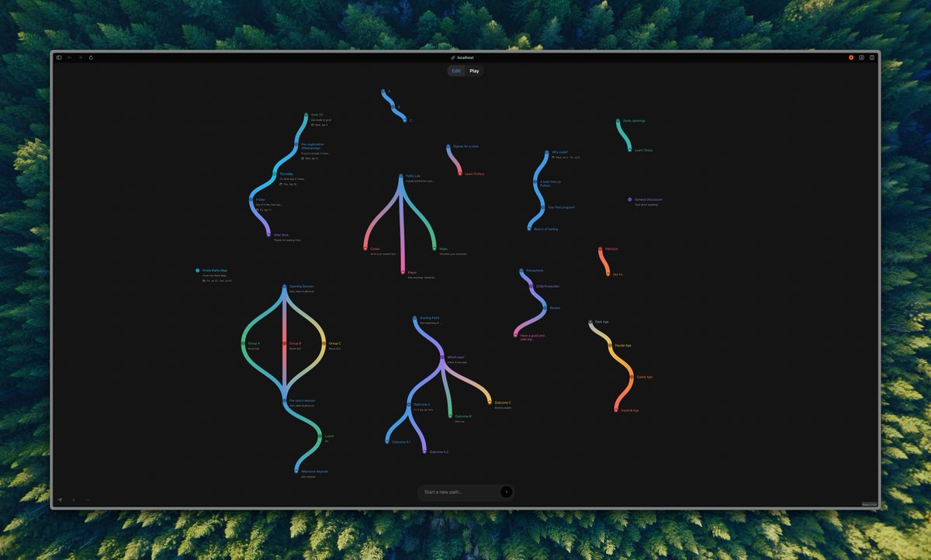Select the 'Player' node

click(403, 273)
